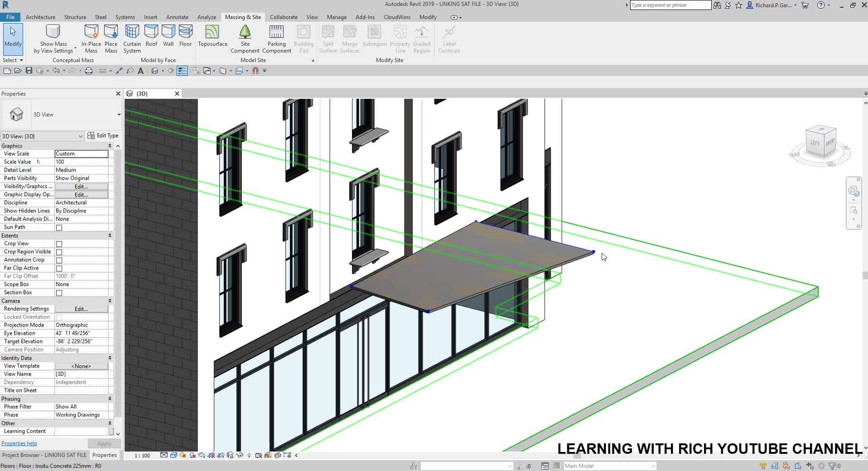Collapse the Extents properties section
Screen dimensions: 868x471
point(110,235)
